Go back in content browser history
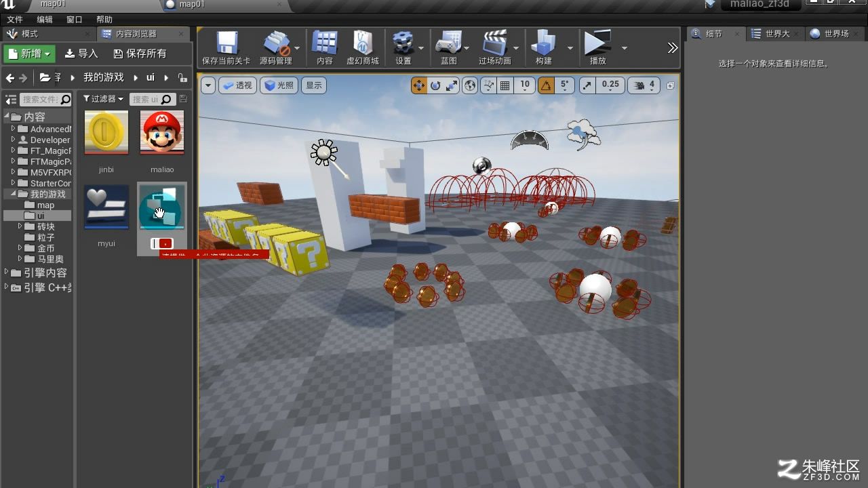 click(9, 78)
